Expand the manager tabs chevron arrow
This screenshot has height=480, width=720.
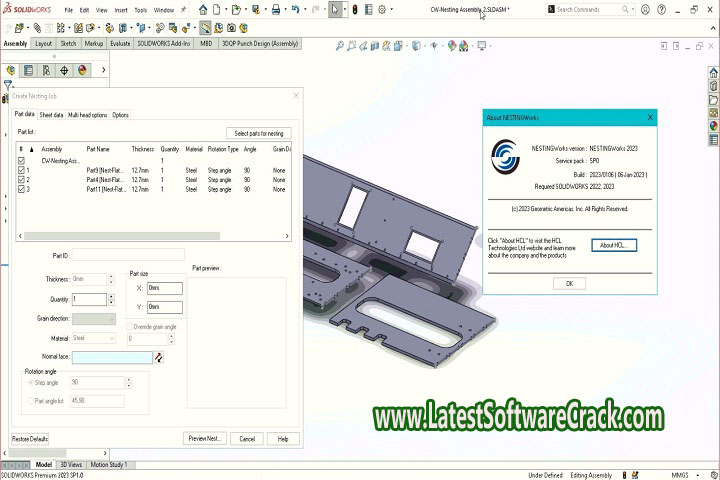[x=103, y=70]
